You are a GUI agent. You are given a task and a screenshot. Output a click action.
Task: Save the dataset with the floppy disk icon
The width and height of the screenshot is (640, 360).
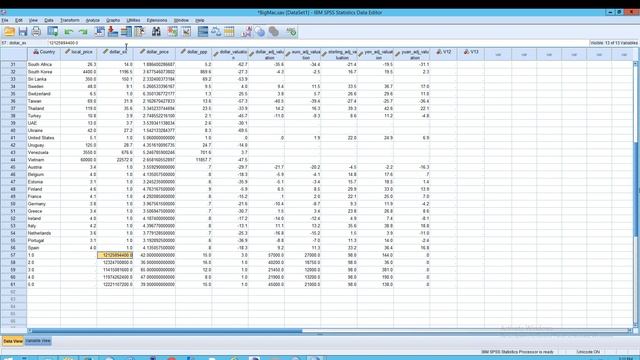pos(22,31)
